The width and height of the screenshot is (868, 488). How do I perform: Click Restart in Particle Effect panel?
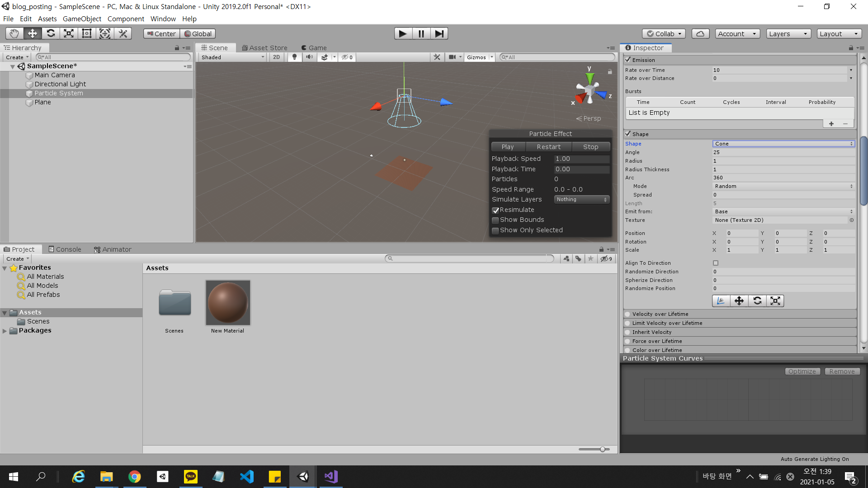(x=548, y=147)
